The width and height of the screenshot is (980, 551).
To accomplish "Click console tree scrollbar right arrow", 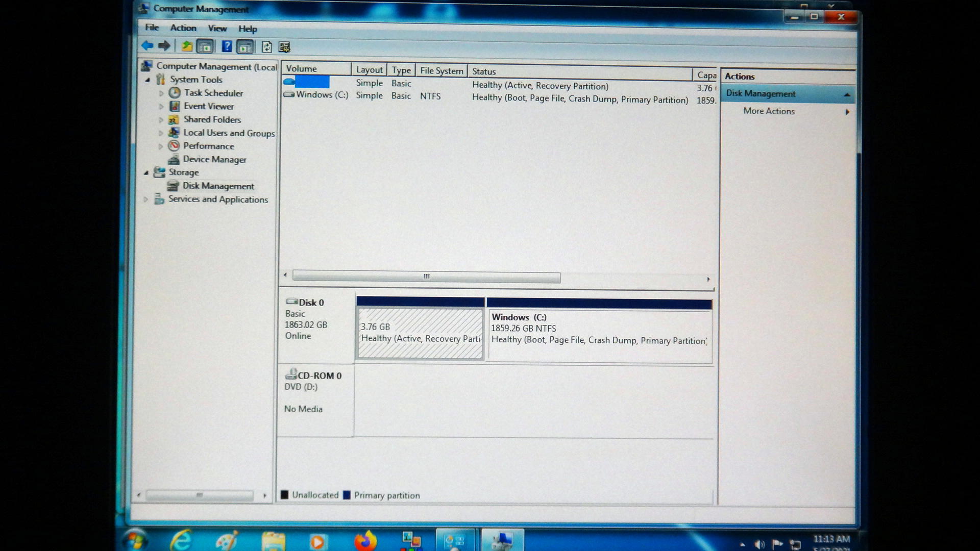I will 264,495.
